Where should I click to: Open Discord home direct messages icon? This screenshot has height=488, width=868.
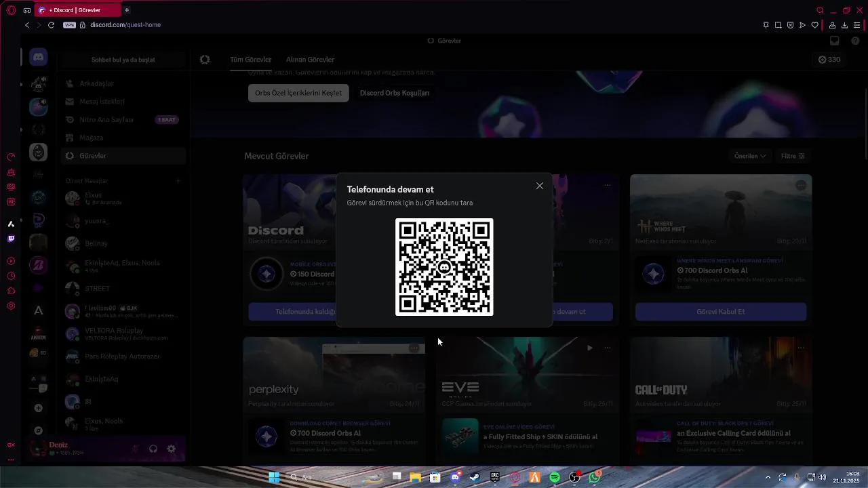(x=39, y=58)
